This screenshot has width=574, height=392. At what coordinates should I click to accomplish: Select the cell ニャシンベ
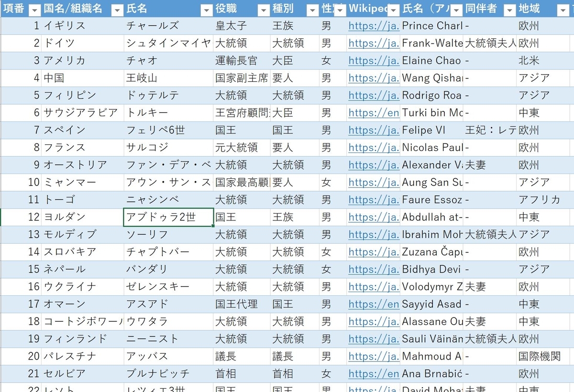169,200
